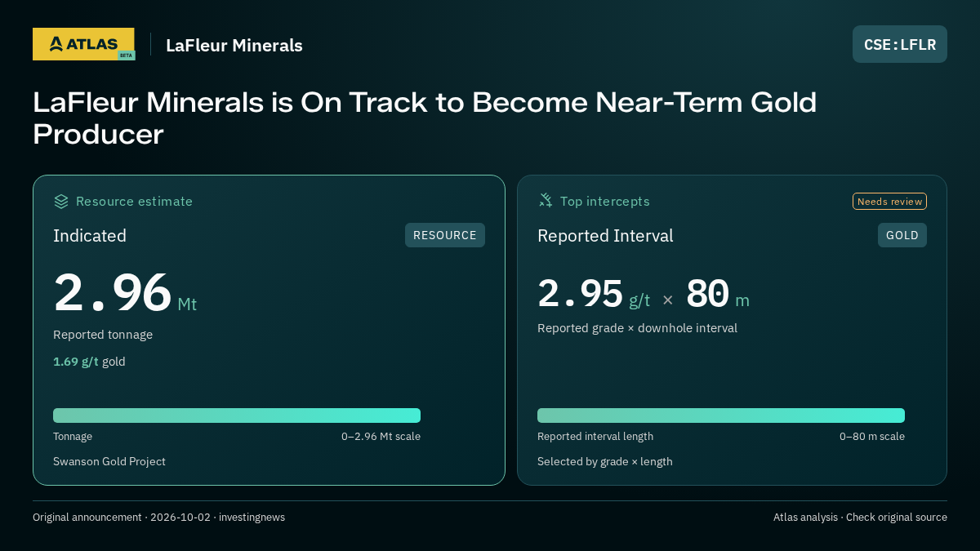
Task: Click the 0–80 m scale label
Action: tap(872, 437)
